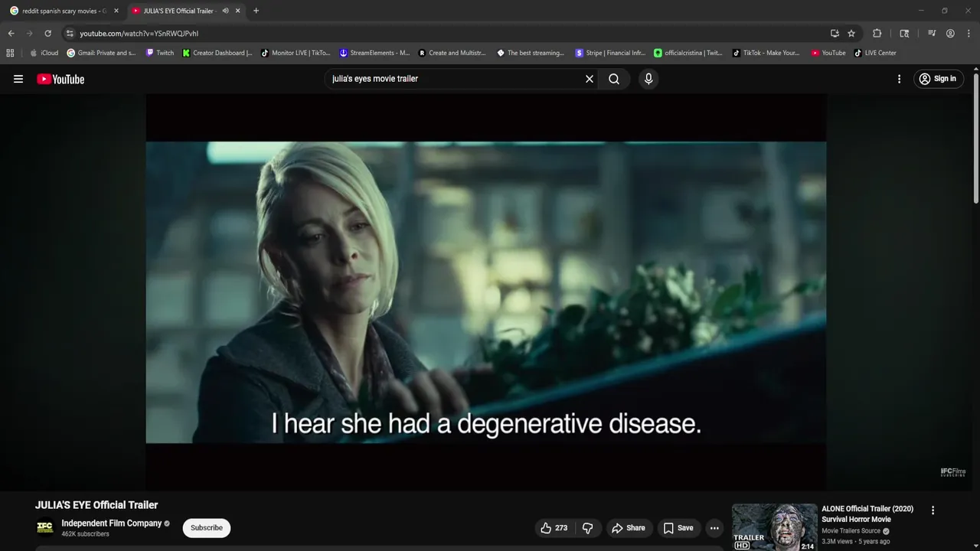Open The best streaming bookmark
Screen dimensions: 980x551
pyautogui.click(x=531, y=53)
